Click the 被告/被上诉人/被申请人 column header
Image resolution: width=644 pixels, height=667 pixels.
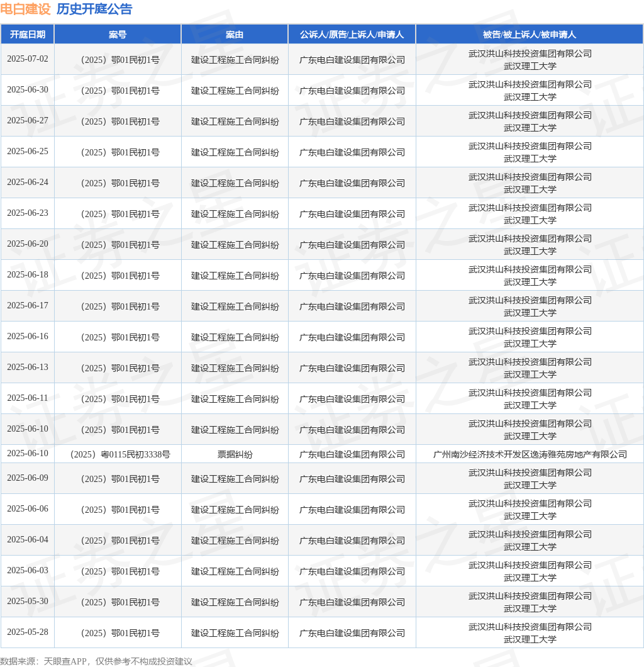coord(530,35)
